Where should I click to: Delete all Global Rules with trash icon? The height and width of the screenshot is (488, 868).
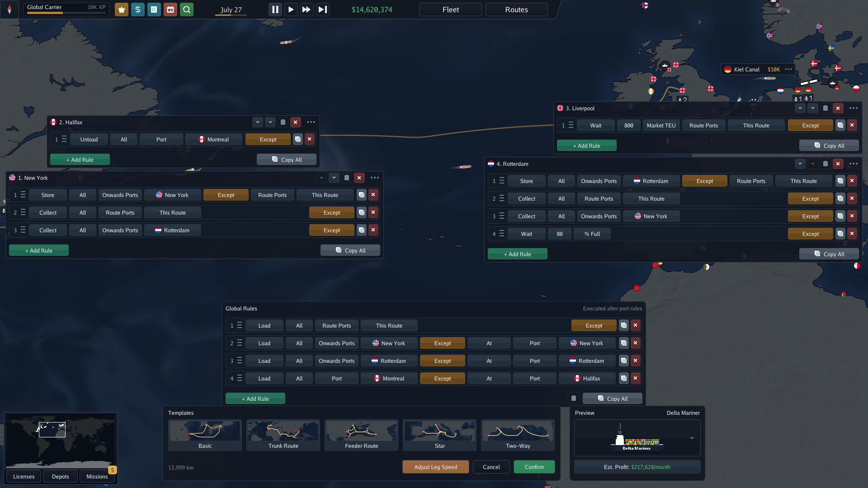[x=574, y=398]
